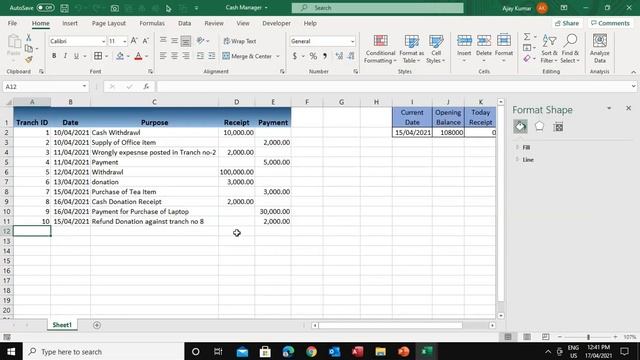640x360 pixels.
Task: Click Delete cells button
Action: (x=484, y=49)
